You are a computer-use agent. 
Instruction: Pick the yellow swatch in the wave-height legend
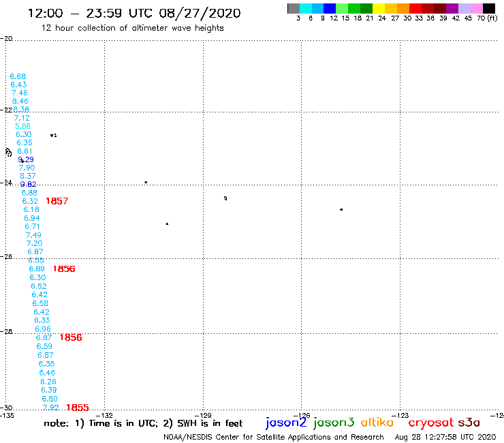click(x=379, y=8)
